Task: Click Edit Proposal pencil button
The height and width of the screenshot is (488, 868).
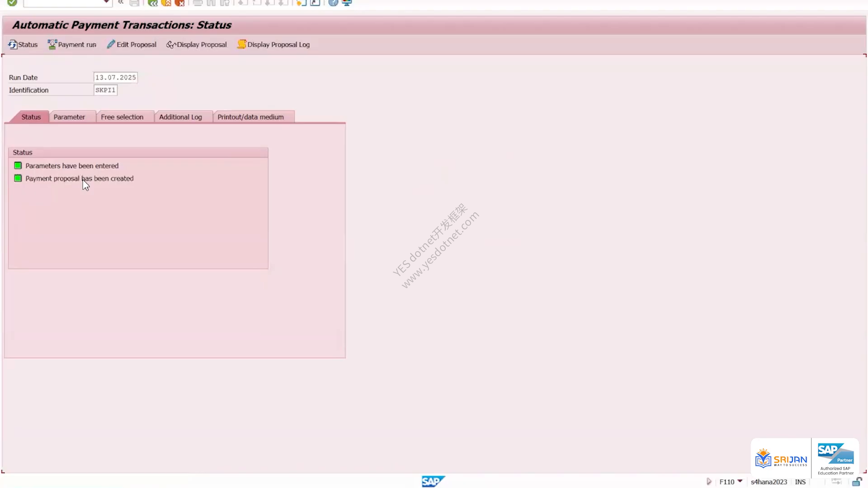Action: [x=132, y=44]
